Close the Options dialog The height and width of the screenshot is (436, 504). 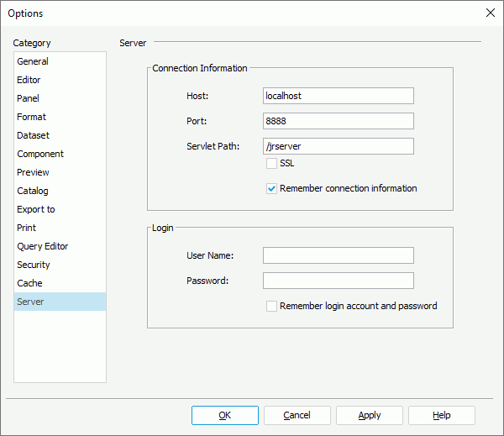(491, 13)
